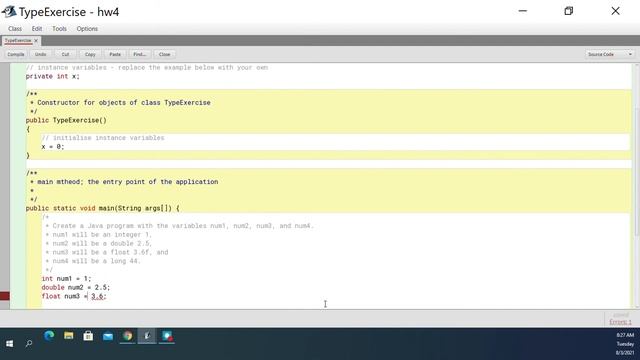Open Google Chrome from taskbar

pos(127,336)
